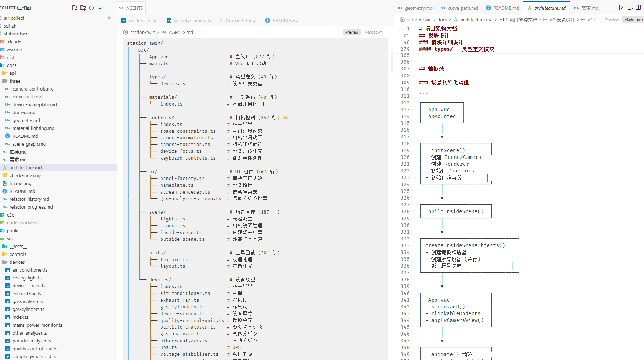Image resolution: width=644 pixels, height=360 pixels.
Task: Open image.png in explorer
Action: (x=20, y=183)
